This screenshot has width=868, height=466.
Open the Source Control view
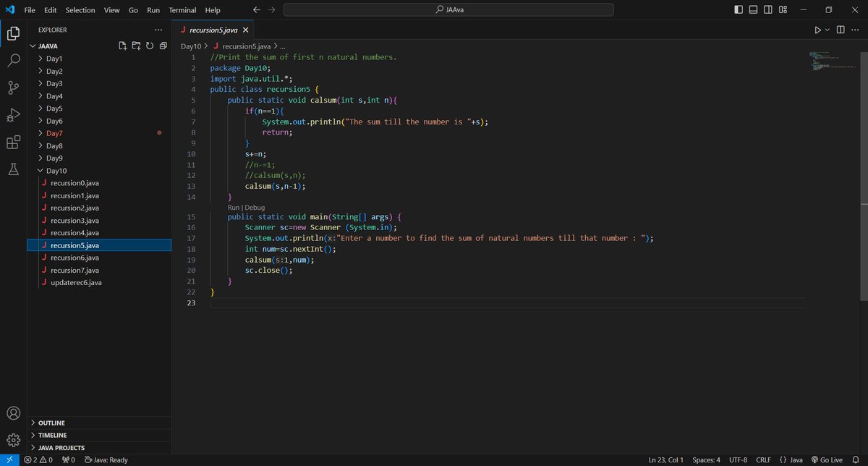click(x=13, y=88)
